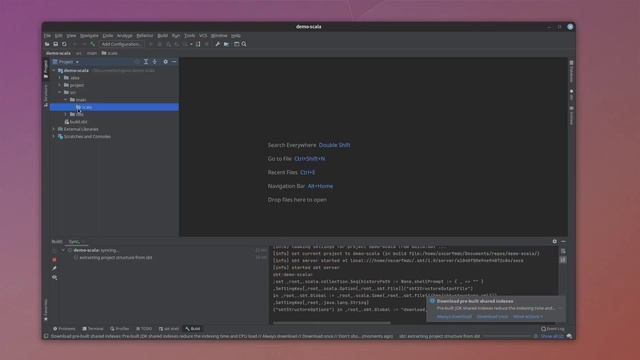Click Download once link in notification
The image size is (640, 360).
[x=492, y=317]
